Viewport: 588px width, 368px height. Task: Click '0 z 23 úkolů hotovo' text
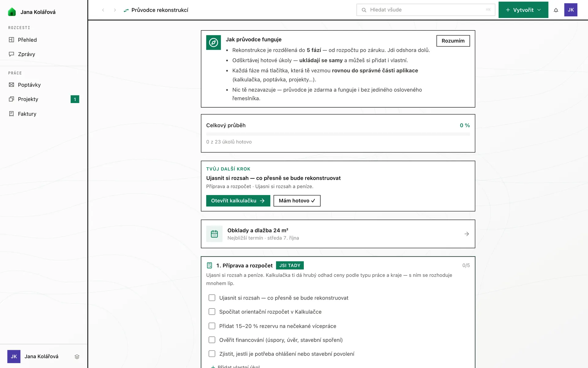pyautogui.click(x=229, y=142)
